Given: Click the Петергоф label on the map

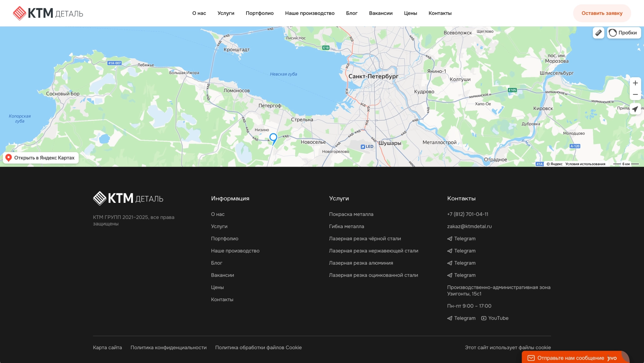Looking at the screenshot, I should coord(270,105).
